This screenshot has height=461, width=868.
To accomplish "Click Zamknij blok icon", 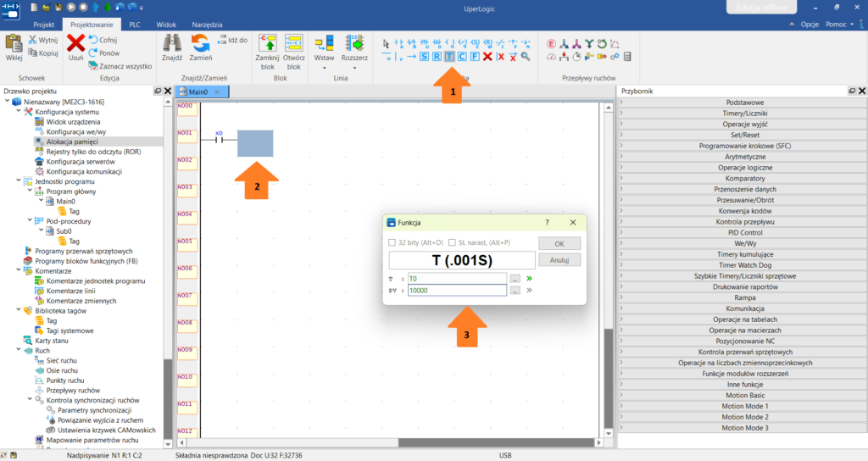I will pyautogui.click(x=267, y=43).
